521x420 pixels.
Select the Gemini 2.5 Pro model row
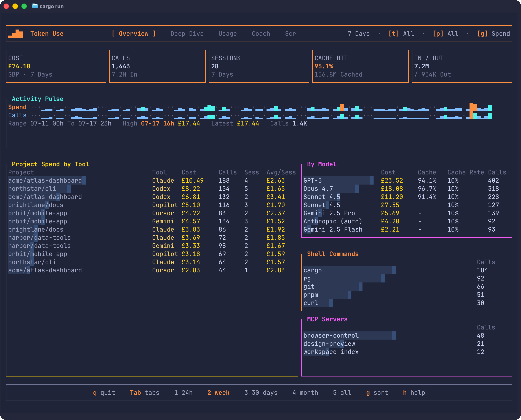(x=407, y=213)
